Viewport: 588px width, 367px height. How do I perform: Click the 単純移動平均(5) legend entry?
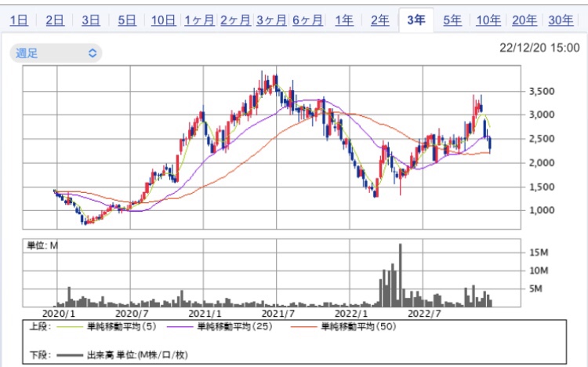pos(122,326)
